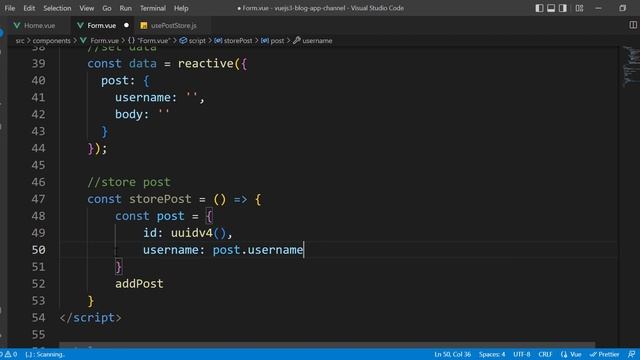Click post.username at end of line 50
This screenshot has width=640, height=360.
tap(258, 250)
